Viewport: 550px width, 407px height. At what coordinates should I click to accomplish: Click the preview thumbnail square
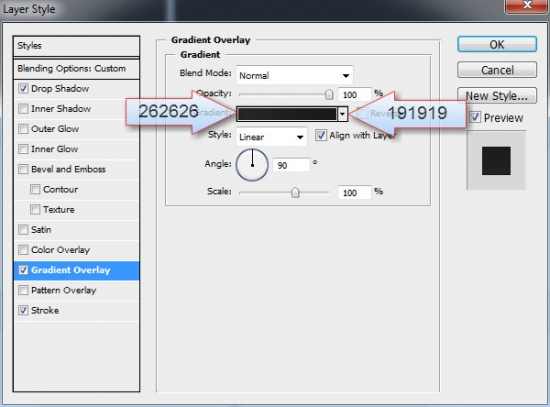[496, 161]
